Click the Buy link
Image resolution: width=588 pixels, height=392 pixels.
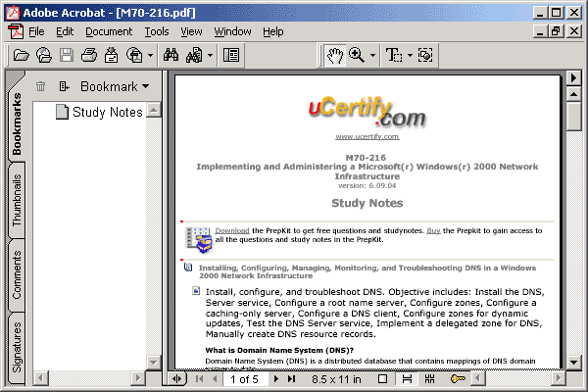[433, 230]
